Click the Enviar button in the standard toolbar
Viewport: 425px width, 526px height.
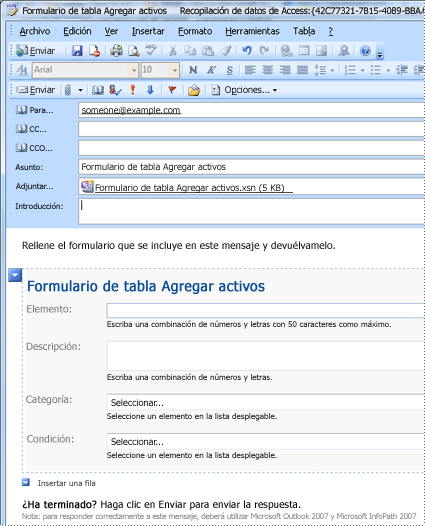pos(36,51)
